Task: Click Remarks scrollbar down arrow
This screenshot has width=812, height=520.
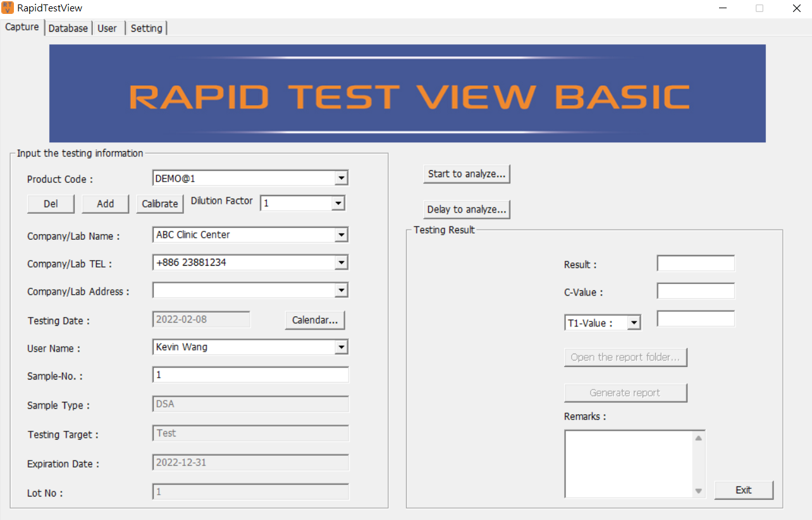Action: (699, 490)
